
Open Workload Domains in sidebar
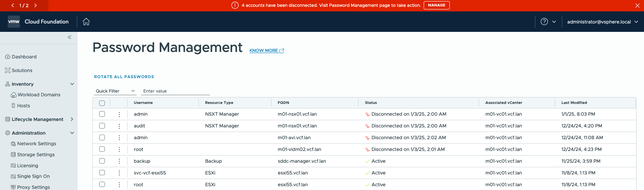[39, 95]
